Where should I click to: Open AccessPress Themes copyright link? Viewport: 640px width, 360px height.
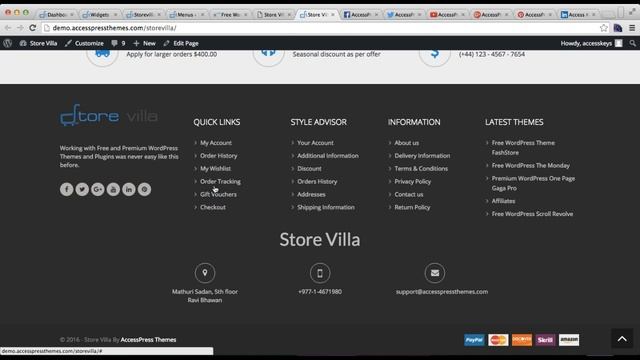[x=148, y=339]
